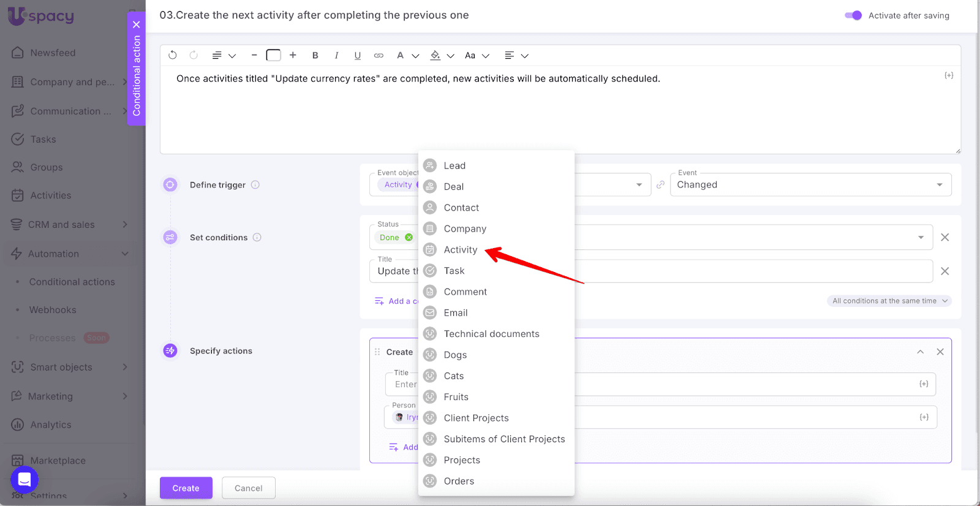Viewport: 980px width, 506px height.
Task: Apply italic formatting to text
Action: tap(336, 55)
